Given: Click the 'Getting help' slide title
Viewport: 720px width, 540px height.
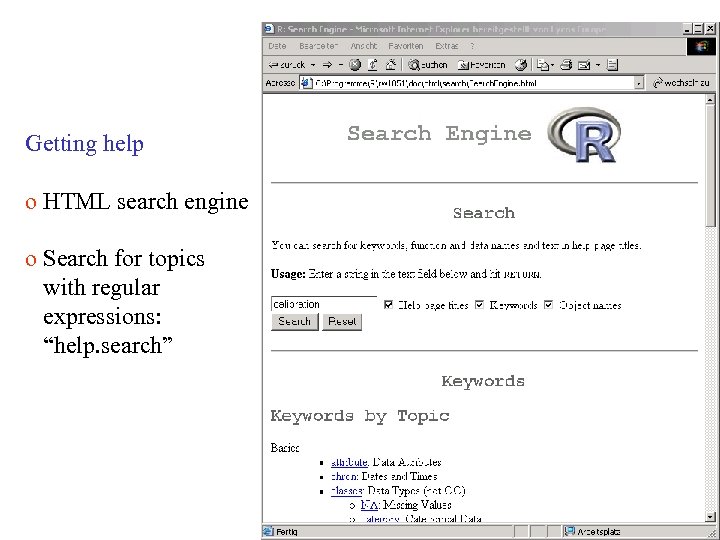Looking at the screenshot, I should (x=84, y=144).
